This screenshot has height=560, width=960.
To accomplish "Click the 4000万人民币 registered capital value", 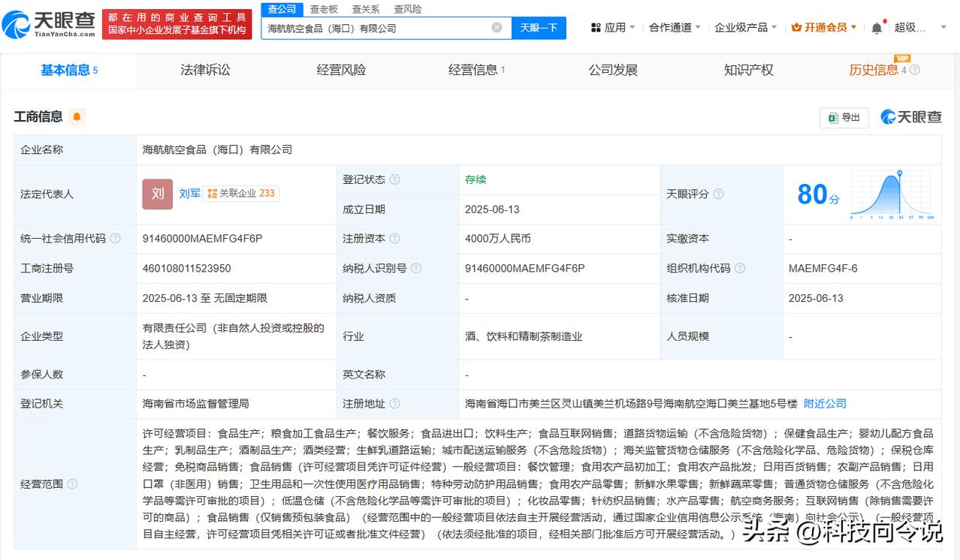I will [x=498, y=239].
